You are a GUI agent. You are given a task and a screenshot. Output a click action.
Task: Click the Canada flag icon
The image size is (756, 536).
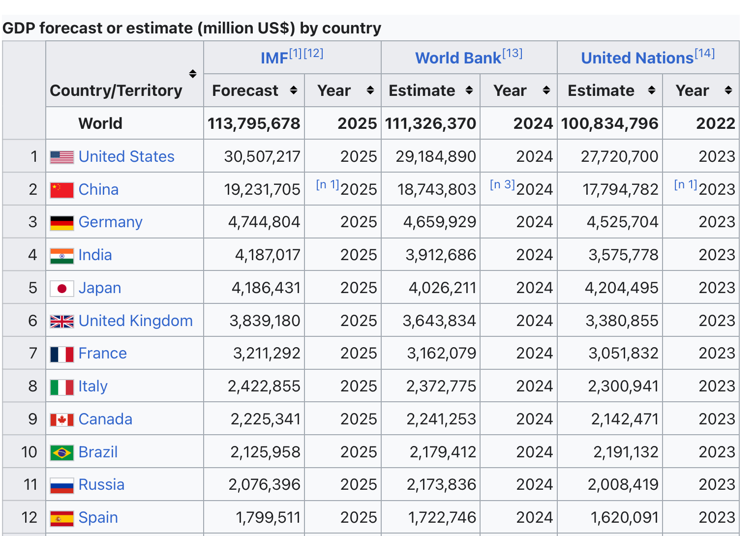tap(62, 419)
